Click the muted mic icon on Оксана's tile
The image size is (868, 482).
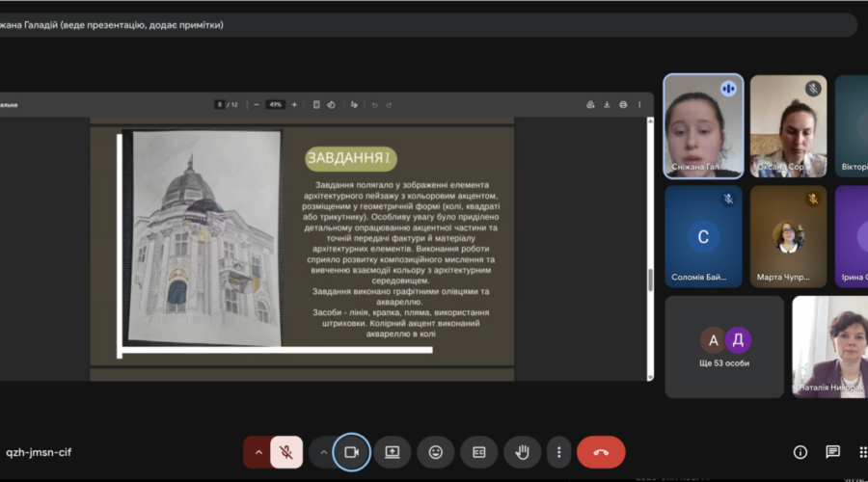click(x=813, y=89)
